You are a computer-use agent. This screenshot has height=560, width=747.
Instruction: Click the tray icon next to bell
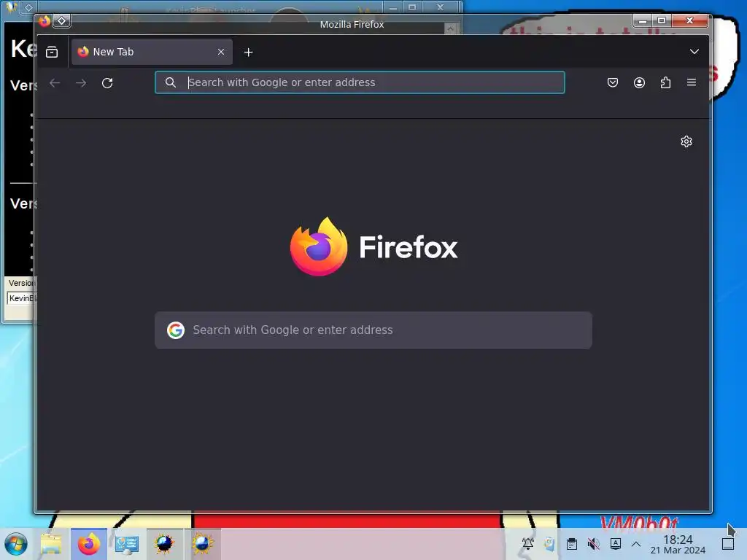point(549,543)
